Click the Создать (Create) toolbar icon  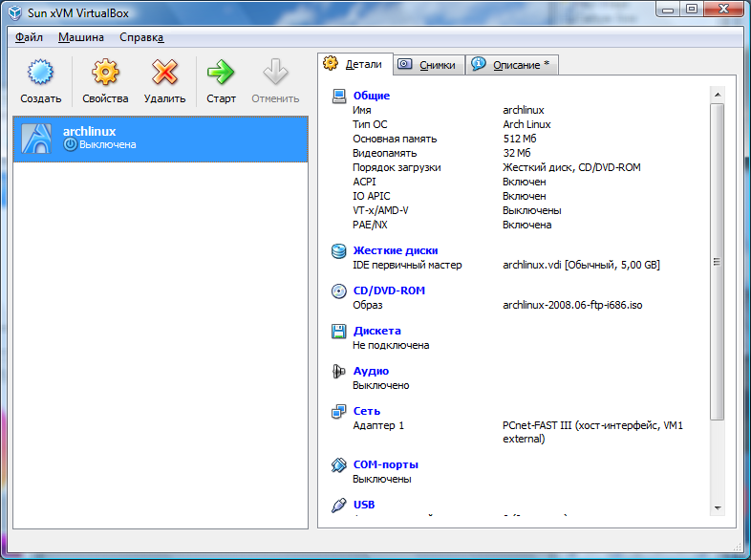coord(40,74)
